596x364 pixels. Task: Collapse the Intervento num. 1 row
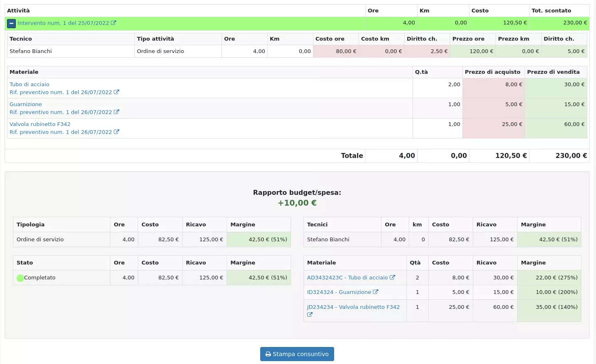pos(12,24)
